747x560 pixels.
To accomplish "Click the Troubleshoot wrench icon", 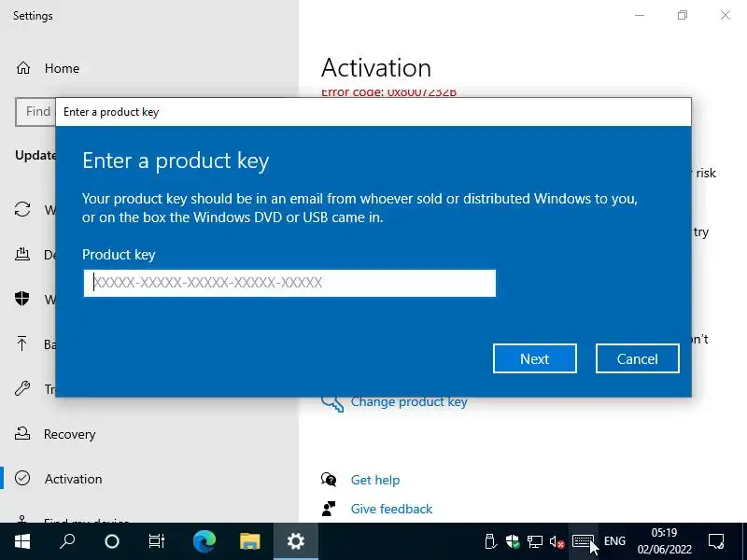I will [x=22, y=388].
